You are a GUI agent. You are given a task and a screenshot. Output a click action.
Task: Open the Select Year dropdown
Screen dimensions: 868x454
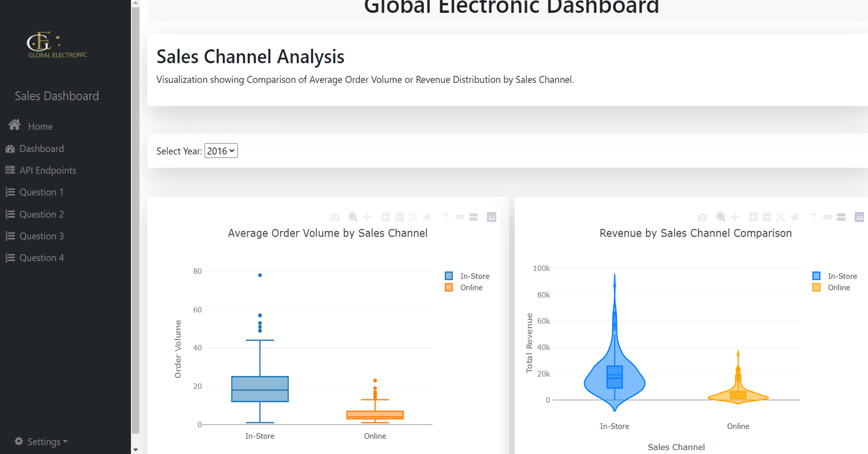(221, 151)
